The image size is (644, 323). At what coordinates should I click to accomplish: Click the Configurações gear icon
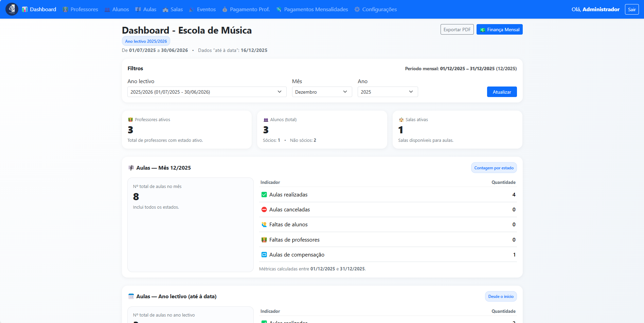(357, 9)
